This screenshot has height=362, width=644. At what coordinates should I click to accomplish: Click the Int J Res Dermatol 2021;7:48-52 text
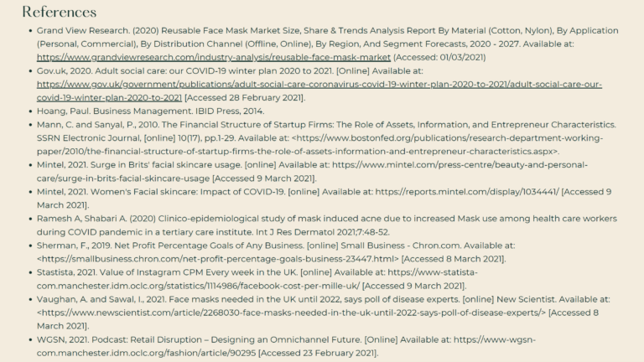click(323, 232)
